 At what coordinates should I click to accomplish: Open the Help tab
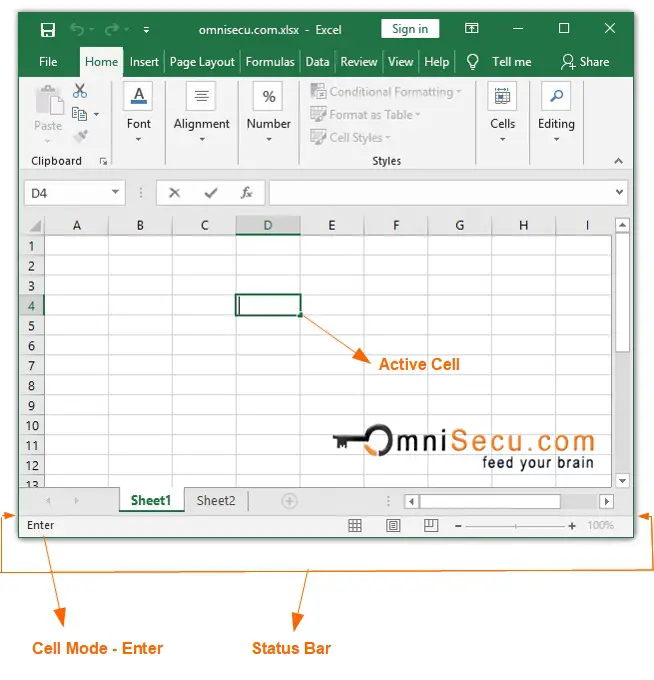tap(436, 62)
